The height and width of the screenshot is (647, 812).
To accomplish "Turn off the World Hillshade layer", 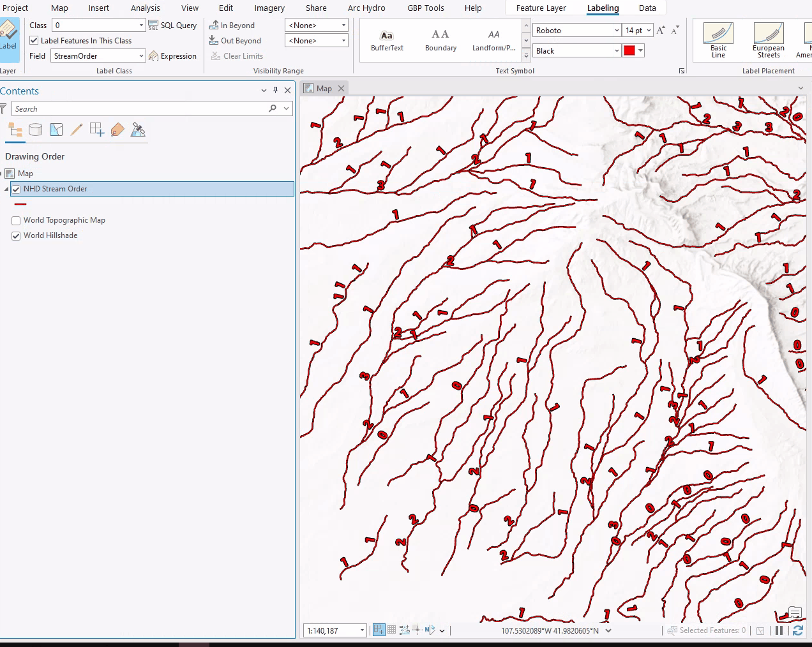I will click(x=16, y=235).
